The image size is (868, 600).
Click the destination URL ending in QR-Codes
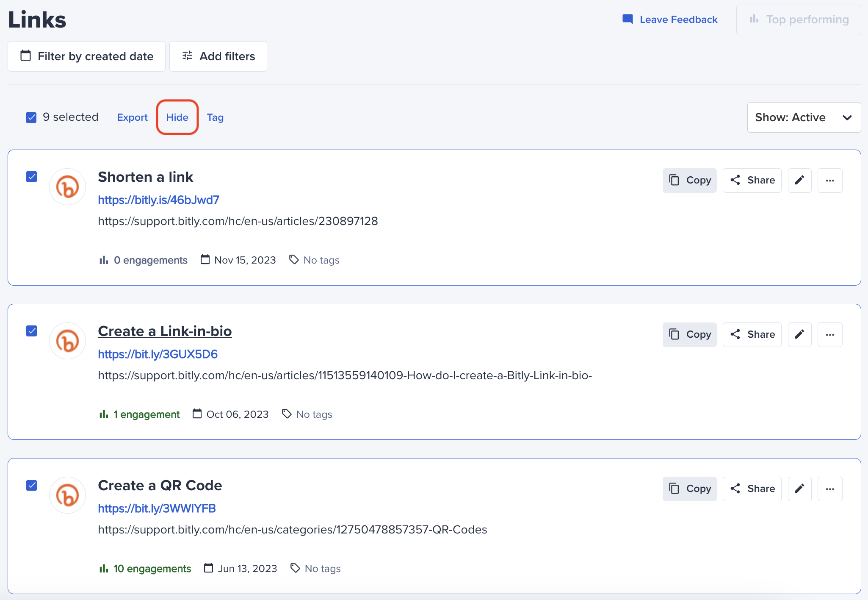(x=293, y=530)
